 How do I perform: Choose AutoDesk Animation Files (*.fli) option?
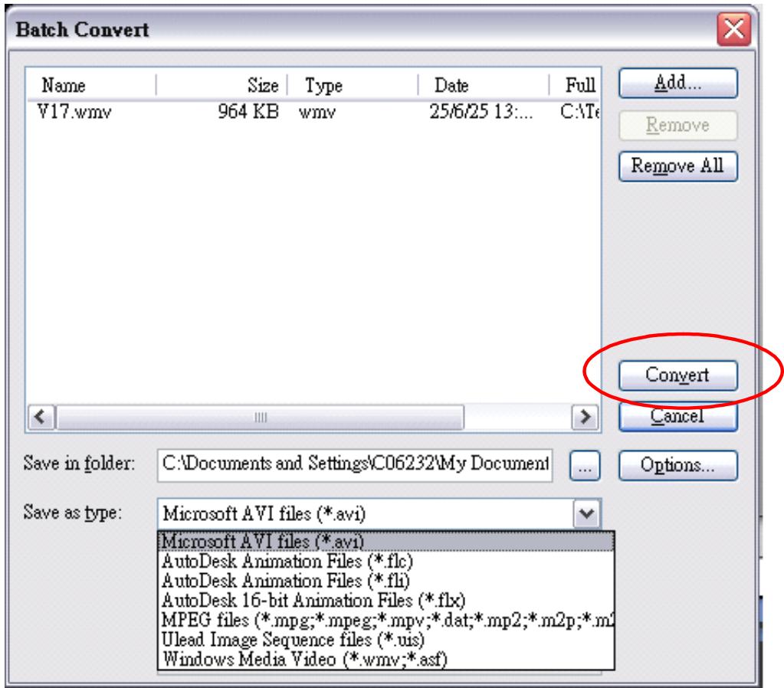coord(386,581)
